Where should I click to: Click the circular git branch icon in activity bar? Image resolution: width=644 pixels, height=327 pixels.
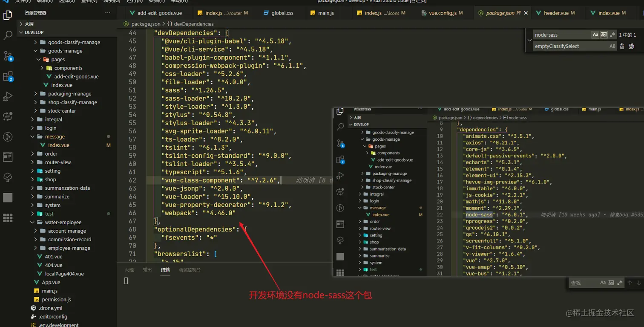coord(8,136)
